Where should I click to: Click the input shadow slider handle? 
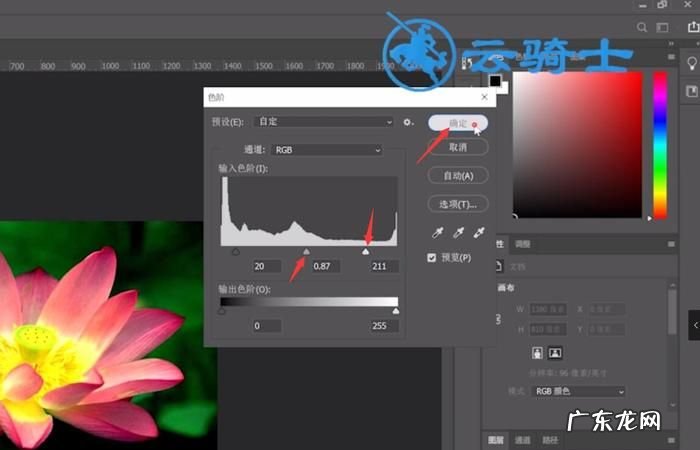(236, 252)
